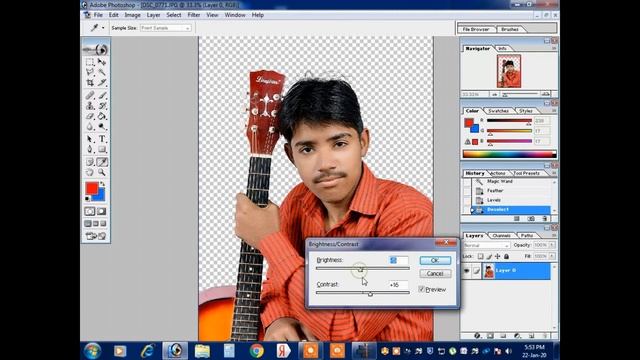Screen dimensions: 640x360
Task: Click Cancel in Brightness/Contrast dialog
Action: click(435, 273)
